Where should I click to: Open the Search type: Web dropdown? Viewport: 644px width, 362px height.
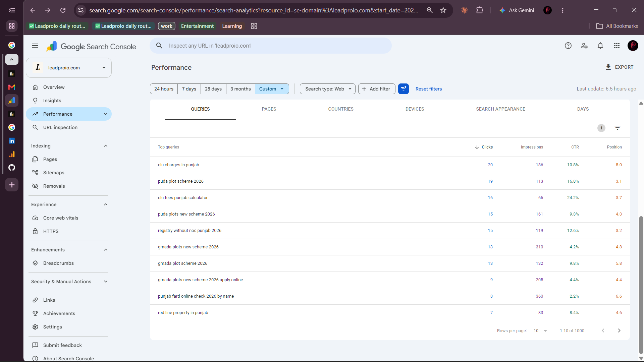click(x=328, y=89)
